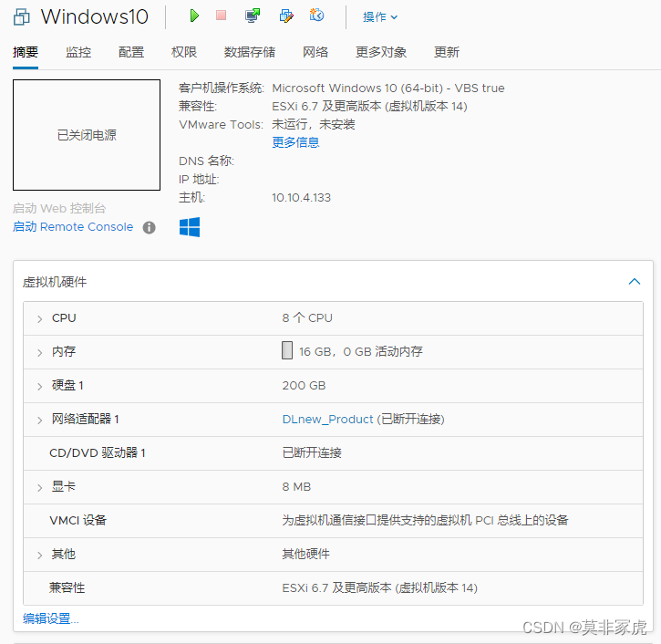Screen dimensions: 661x644
Task: Click 未运行，未安装 VMware Tools status
Action: tap(314, 124)
